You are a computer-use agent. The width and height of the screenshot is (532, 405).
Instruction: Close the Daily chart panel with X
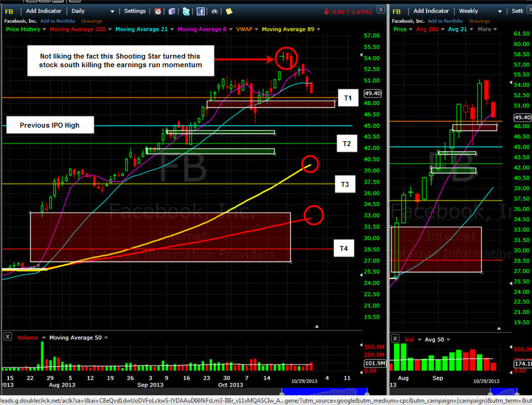pyautogui.click(x=381, y=9)
